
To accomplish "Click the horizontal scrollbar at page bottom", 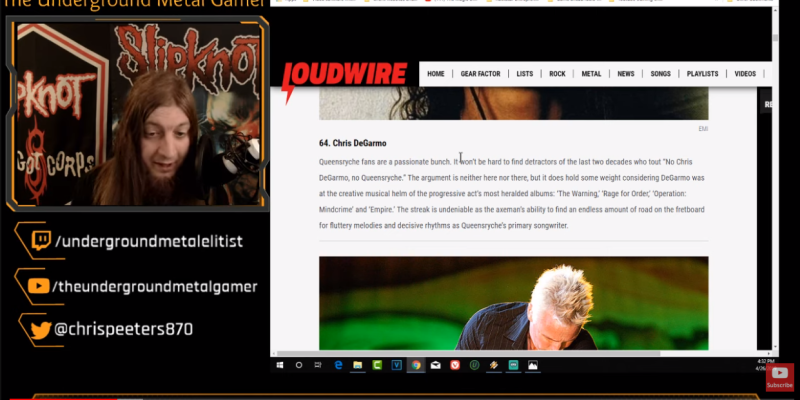I will point(470,353).
